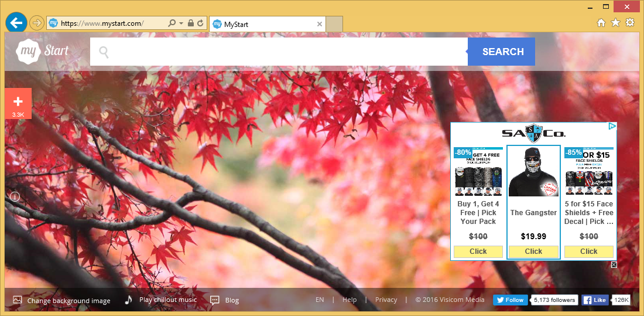Click the Twitter Follow button
The image size is (644, 316).
click(511, 300)
